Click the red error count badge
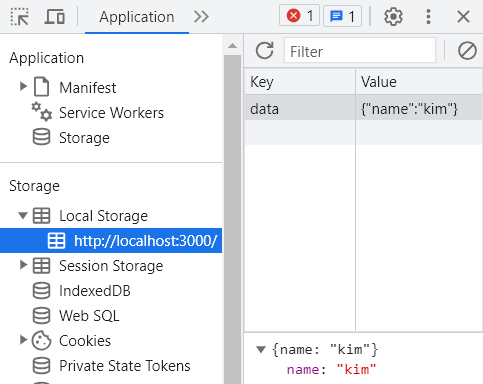This screenshot has width=483, height=384. (299, 16)
